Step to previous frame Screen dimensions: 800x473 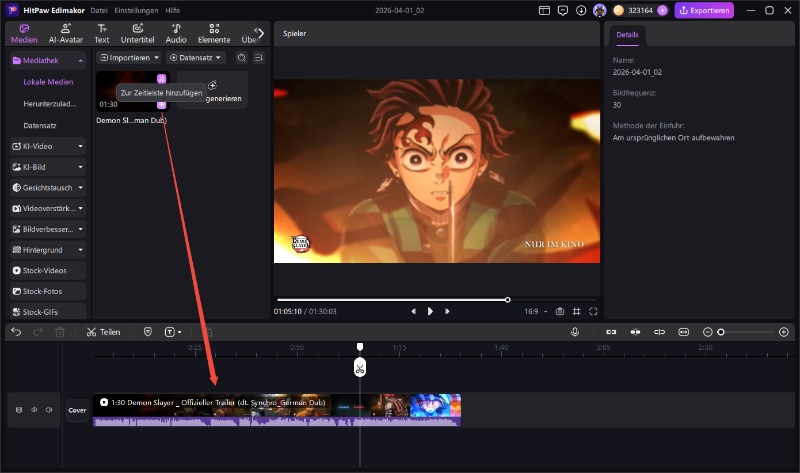[x=413, y=311]
